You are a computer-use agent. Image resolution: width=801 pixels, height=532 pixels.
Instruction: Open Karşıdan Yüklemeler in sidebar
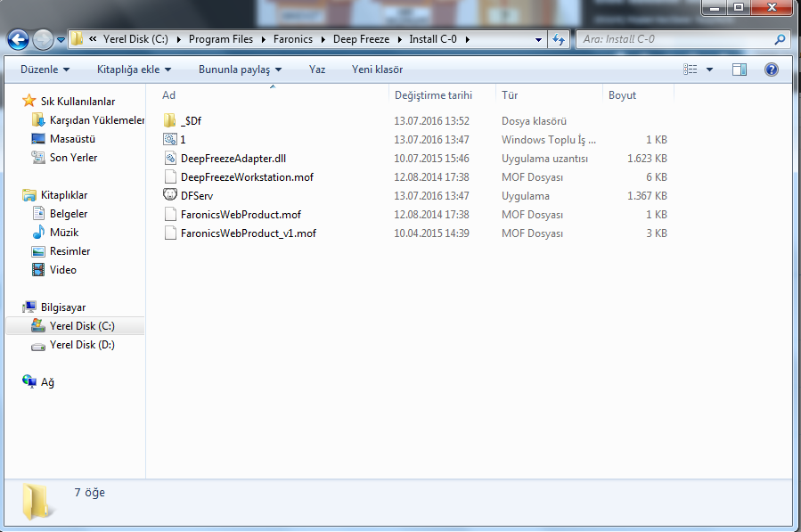coord(97,120)
